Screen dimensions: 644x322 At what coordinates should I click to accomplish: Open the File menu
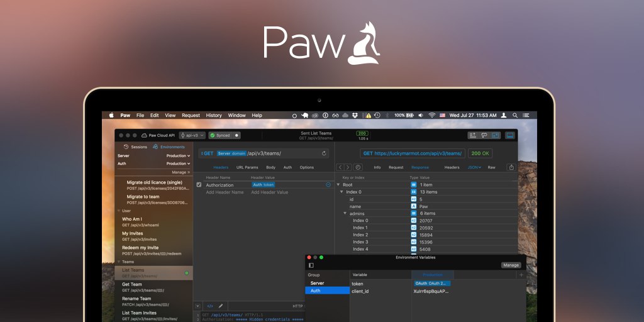click(x=140, y=116)
